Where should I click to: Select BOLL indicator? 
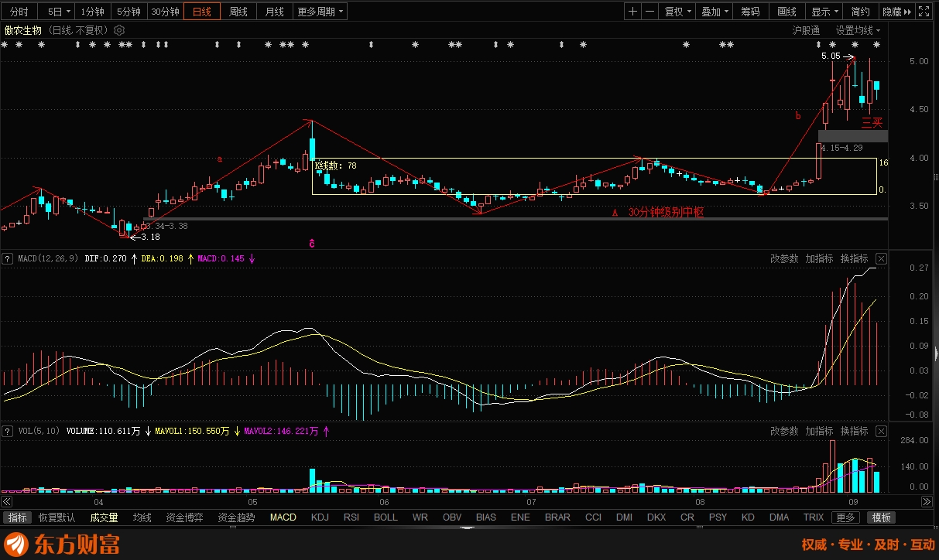386,517
